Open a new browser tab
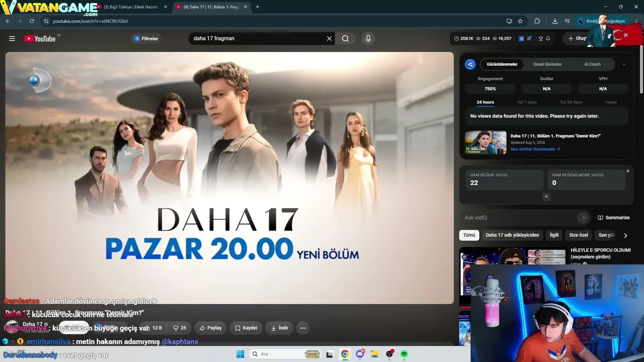 pos(258,7)
